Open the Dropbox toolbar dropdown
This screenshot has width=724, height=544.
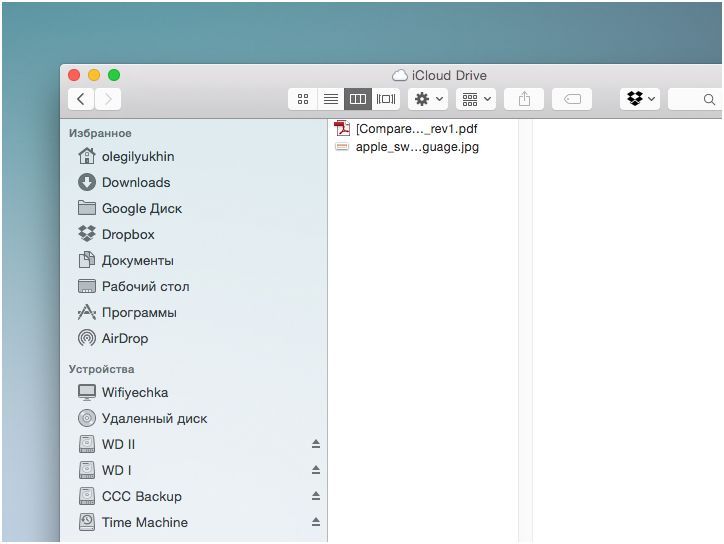click(x=640, y=99)
